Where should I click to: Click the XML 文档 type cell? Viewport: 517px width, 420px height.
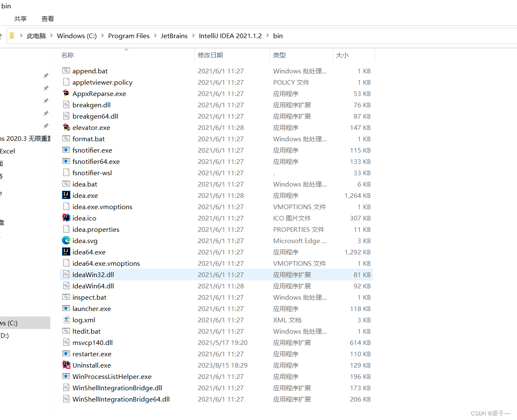pos(287,320)
